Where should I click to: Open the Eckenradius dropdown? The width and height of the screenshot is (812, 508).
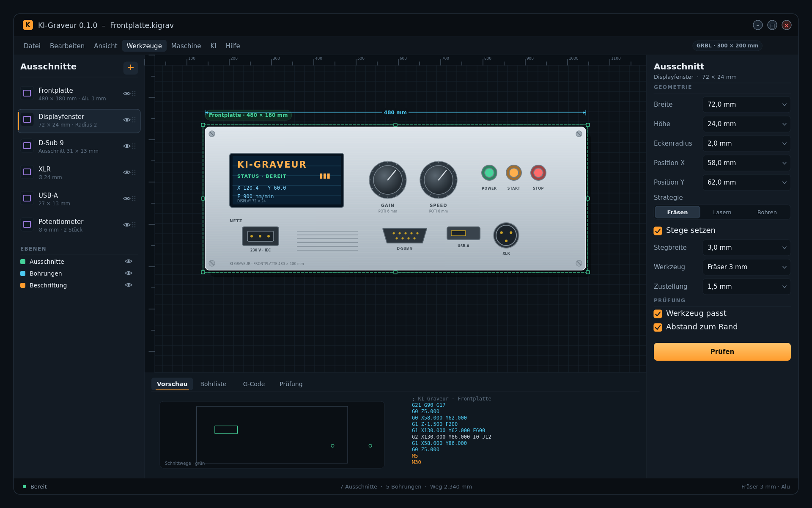[747, 144]
